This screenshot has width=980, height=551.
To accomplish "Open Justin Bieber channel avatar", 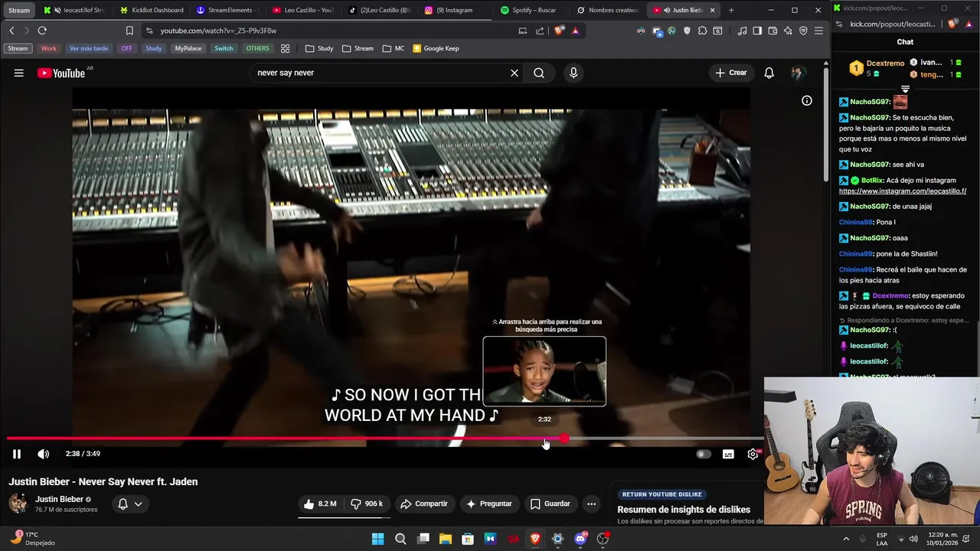I will pyautogui.click(x=18, y=504).
